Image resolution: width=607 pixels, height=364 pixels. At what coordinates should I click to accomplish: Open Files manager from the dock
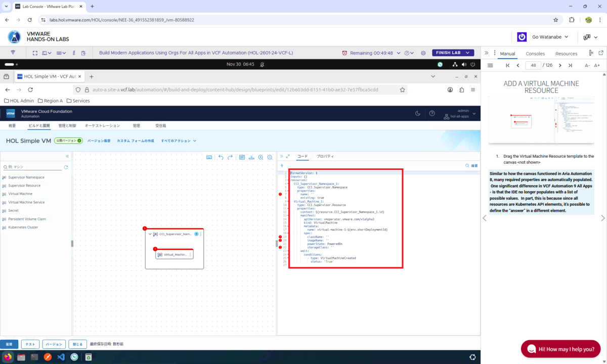21,357
